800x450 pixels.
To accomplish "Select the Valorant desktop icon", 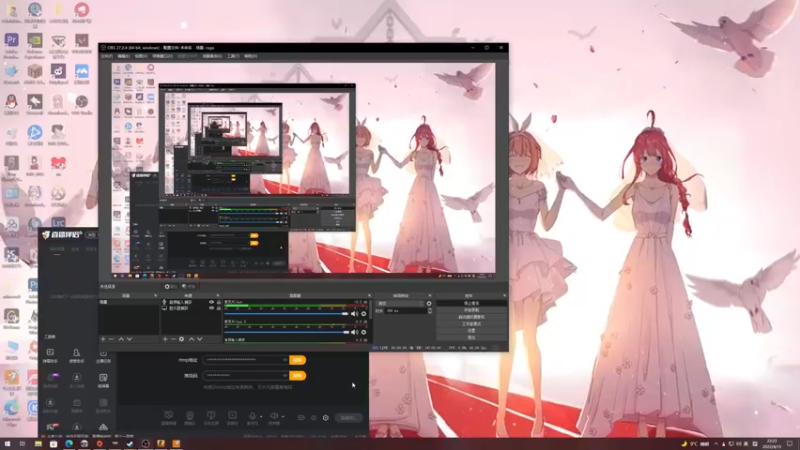I will pos(82,40).
